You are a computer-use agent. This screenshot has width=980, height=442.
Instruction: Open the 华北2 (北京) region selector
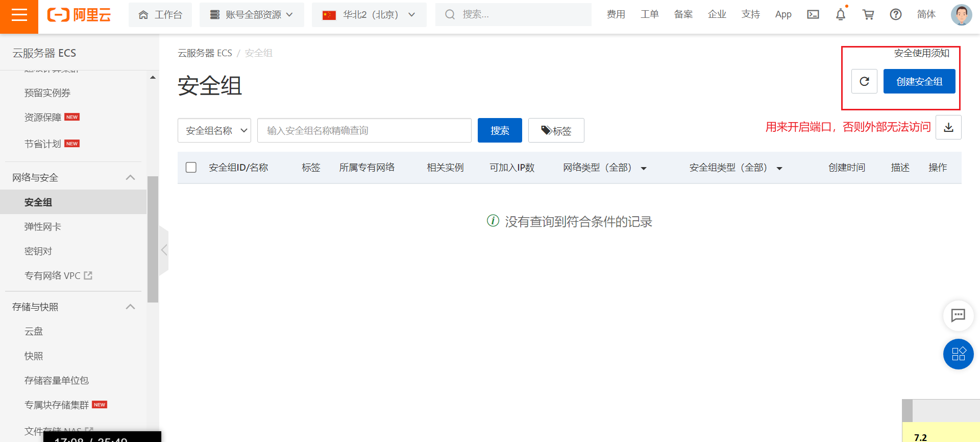point(369,15)
